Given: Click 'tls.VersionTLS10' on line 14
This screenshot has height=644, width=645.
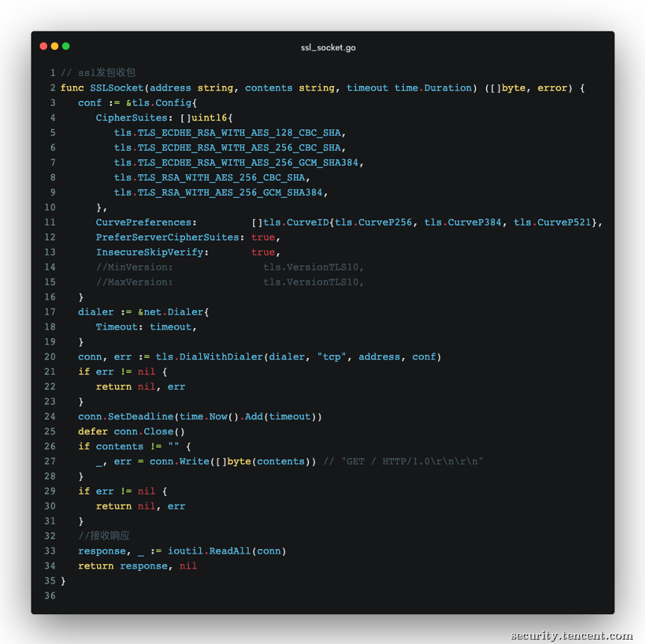Looking at the screenshot, I should point(311,267).
